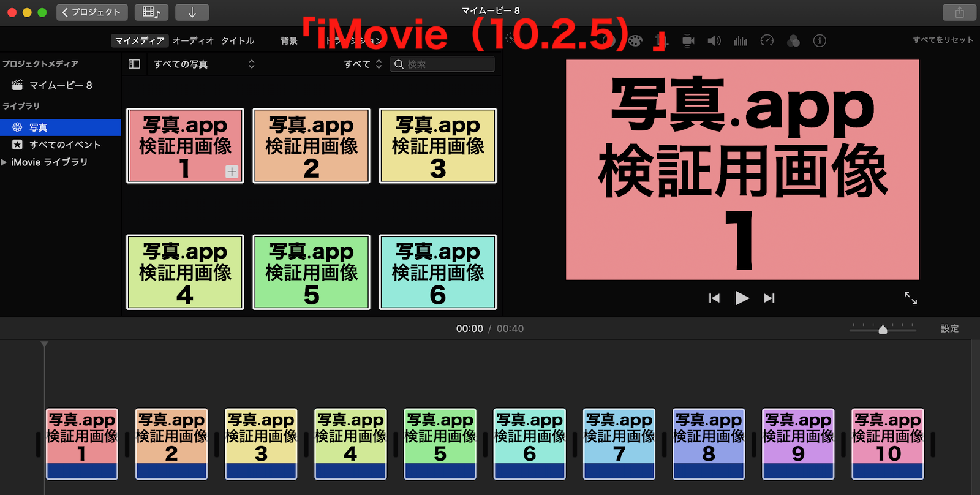Viewport: 980px width, 495px height.
Task: Show clip information with the i icon
Action: (x=820, y=40)
